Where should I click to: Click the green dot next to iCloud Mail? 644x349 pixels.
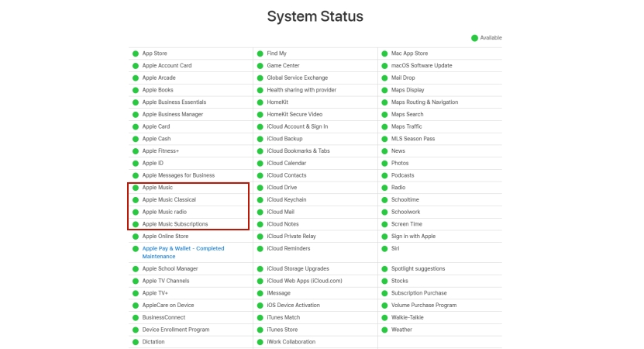[260, 212]
